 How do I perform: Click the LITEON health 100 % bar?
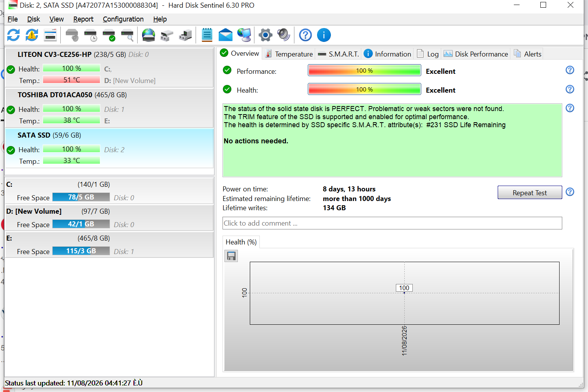tap(71, 68)
